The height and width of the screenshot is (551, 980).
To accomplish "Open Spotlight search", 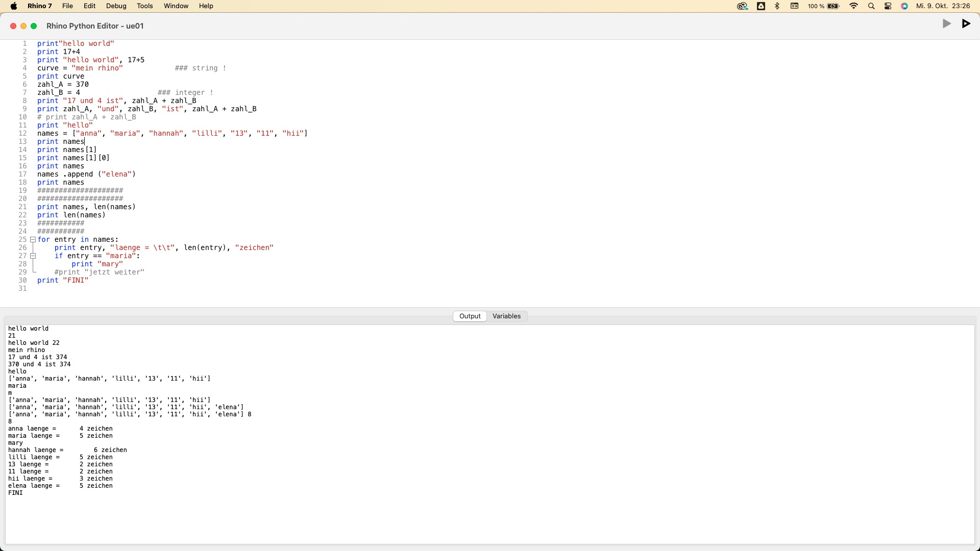I will [x=871, y=6].
